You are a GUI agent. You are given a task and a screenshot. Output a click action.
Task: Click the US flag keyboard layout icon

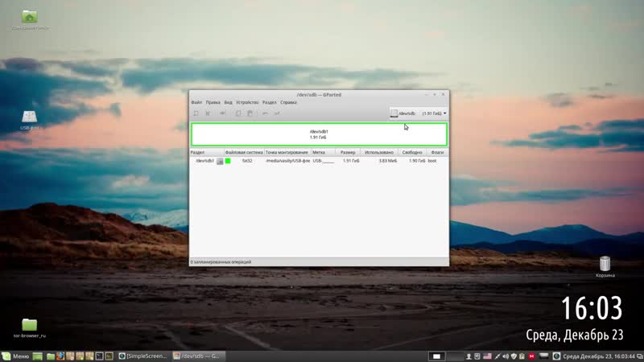click(488, 356)
